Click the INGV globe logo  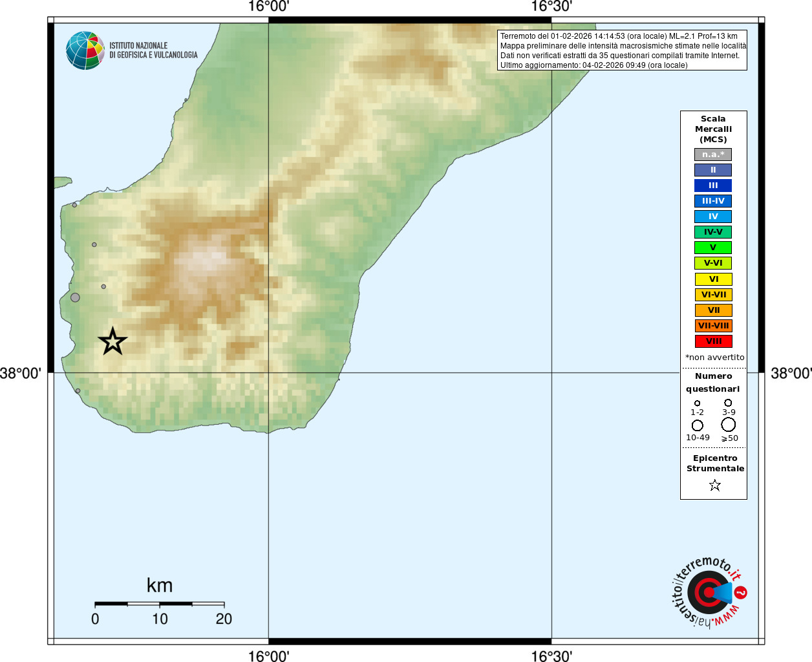coord(85,50)
